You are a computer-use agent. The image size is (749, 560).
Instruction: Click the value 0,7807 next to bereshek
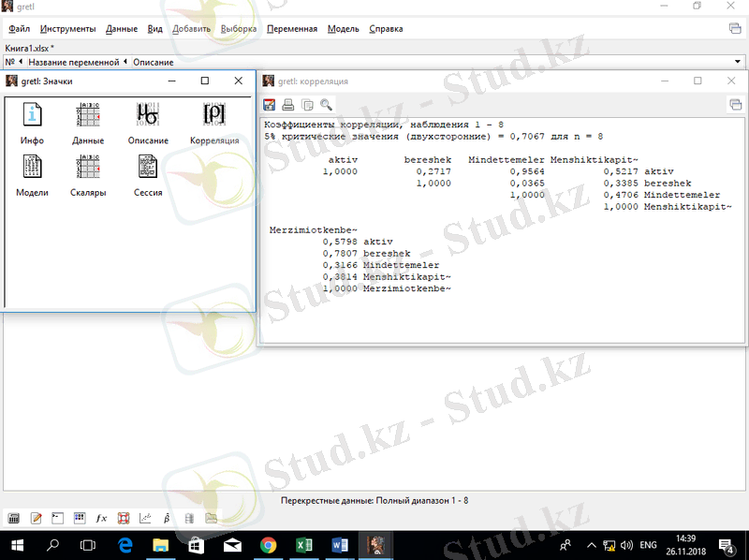click(340, 253)
